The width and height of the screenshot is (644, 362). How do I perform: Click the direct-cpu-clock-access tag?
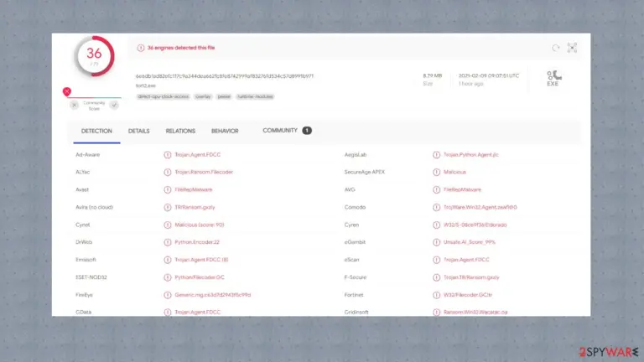163,96
